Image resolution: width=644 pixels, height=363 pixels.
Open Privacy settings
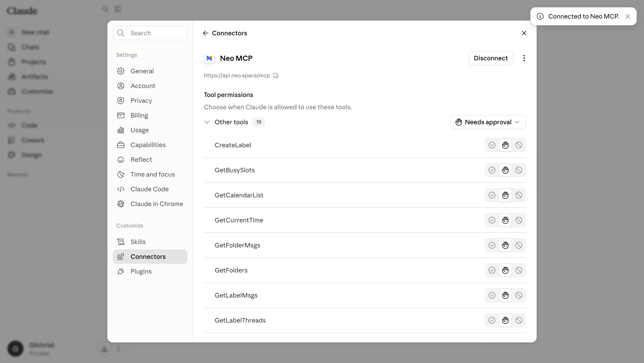tap(150, 101)
